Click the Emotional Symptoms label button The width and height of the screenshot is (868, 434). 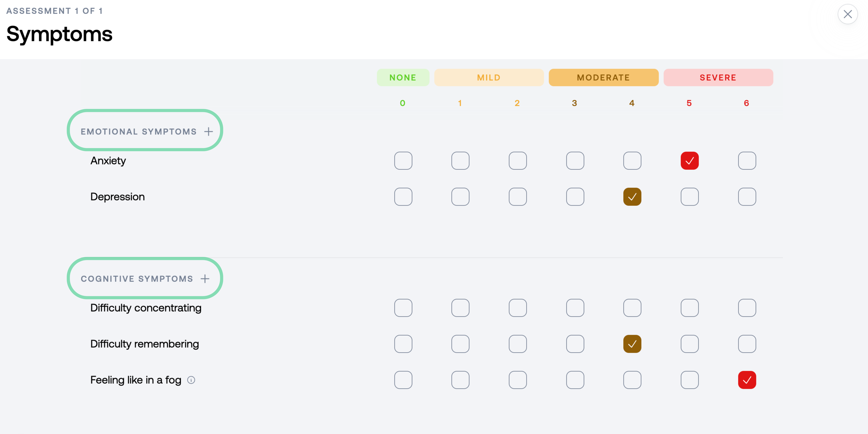147,132
